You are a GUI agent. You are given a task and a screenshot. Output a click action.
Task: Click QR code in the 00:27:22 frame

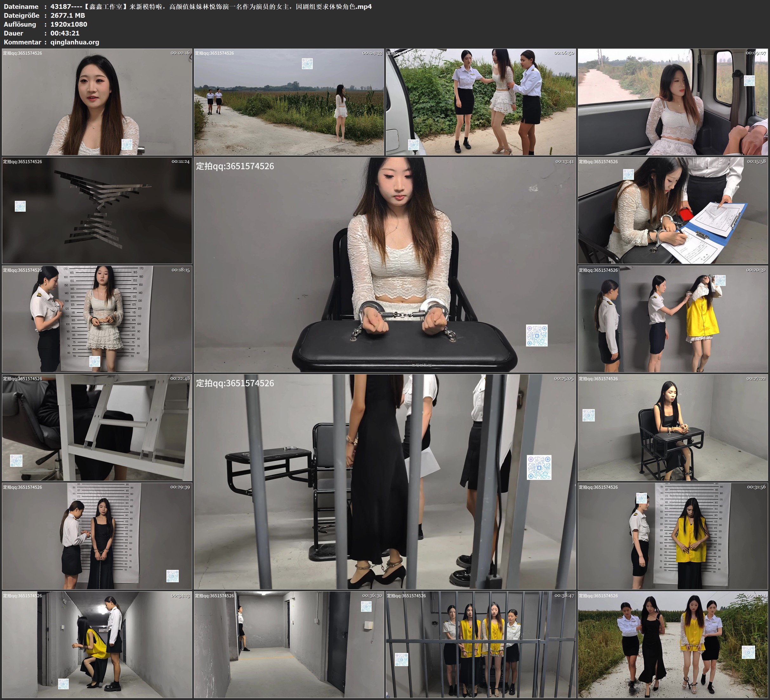point(588,415)
